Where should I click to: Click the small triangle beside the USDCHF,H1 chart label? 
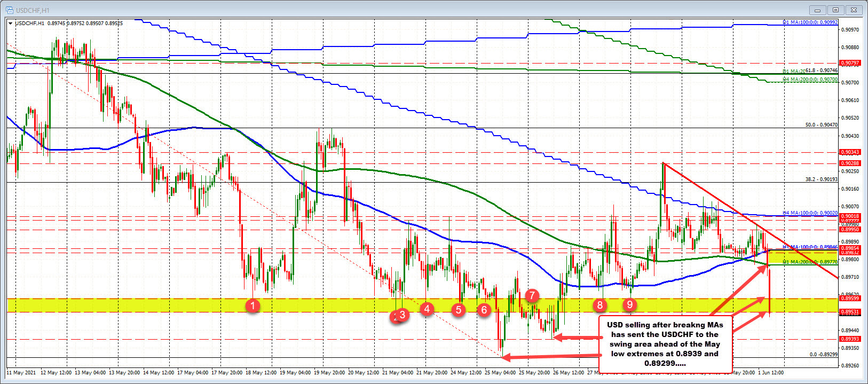click(x=11, y=23)
